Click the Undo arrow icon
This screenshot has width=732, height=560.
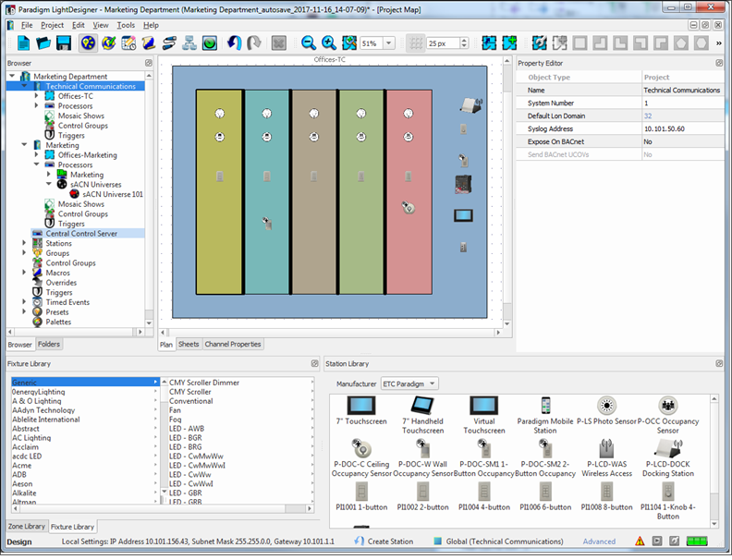point(235,43)
